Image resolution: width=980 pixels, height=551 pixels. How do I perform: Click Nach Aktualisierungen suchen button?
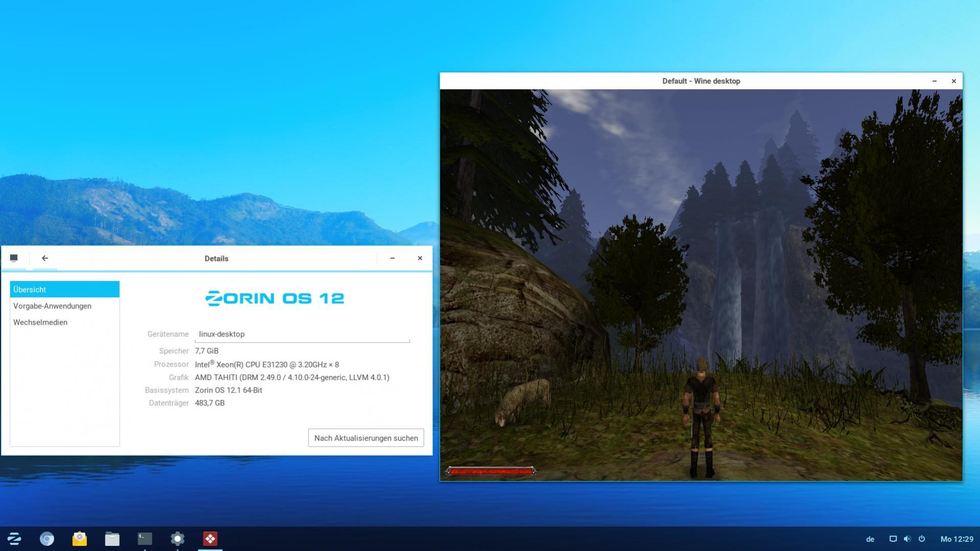click(x=366, y=438)
